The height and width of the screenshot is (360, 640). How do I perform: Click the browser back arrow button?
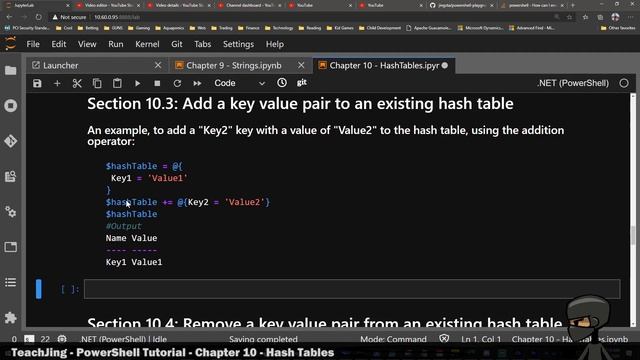(9, 17)
